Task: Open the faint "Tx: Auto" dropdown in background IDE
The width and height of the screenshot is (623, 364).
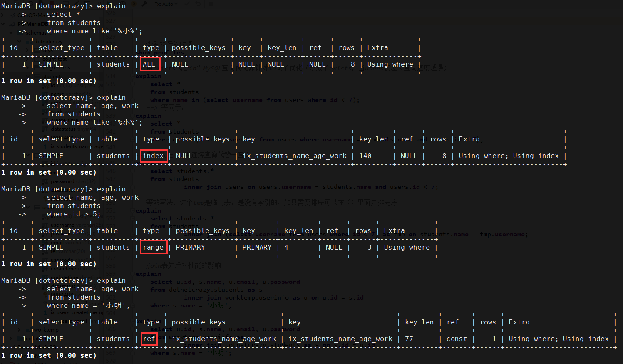Action: 166,4
